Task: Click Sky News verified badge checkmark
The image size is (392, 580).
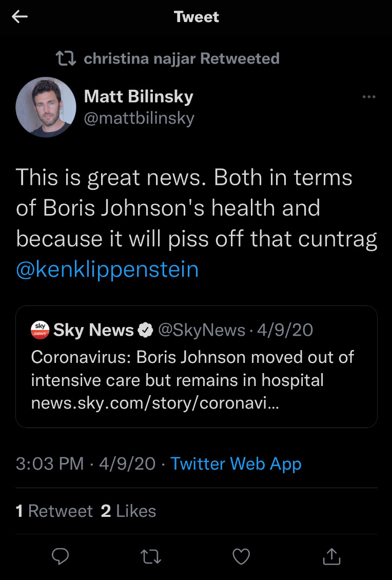Action: click(146, 330)
